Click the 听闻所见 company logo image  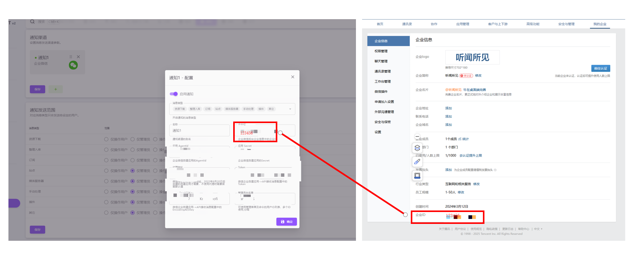tap(473, 58)
